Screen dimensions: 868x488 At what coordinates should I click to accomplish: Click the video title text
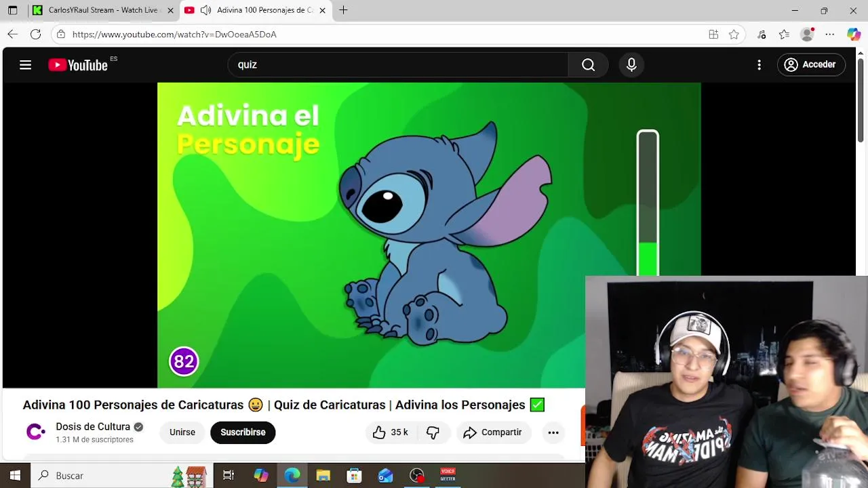[x=283, y=405]
